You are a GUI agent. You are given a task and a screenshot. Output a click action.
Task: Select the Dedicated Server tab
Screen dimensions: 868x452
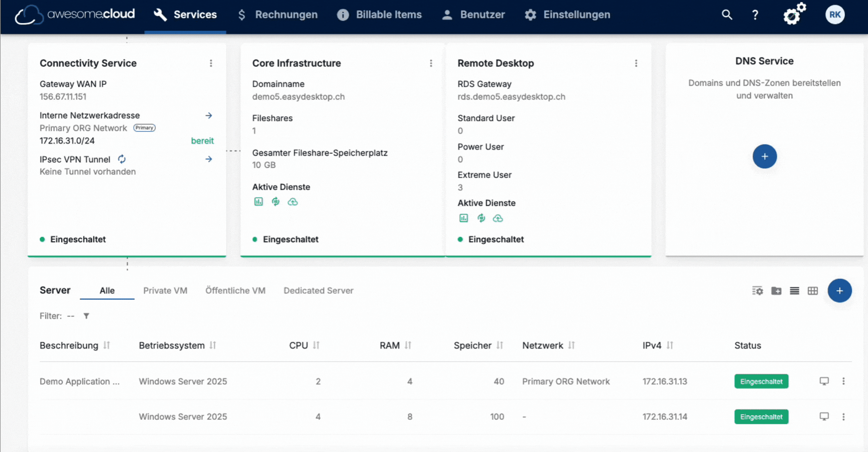pos(319,291)
